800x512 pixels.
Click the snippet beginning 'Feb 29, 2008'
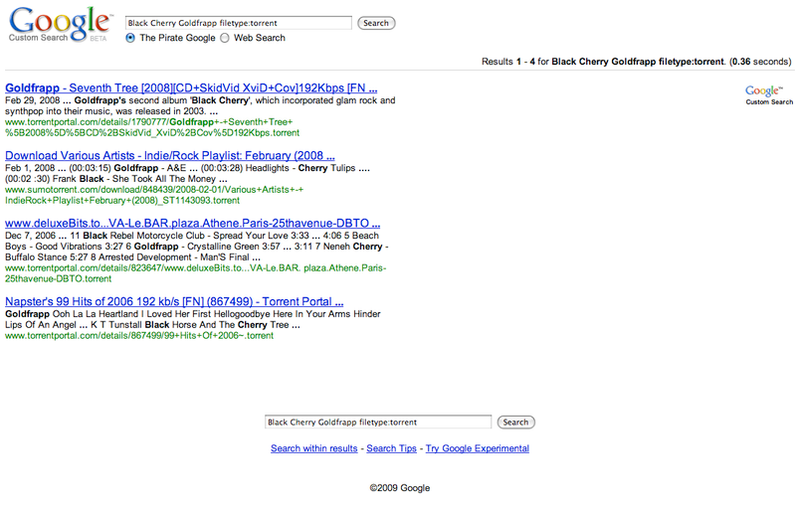coord(200,106)
